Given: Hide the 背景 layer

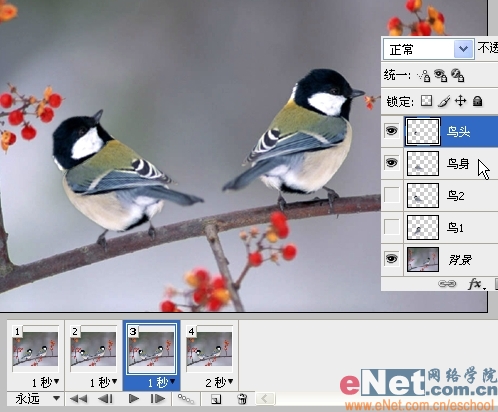Looking at the screenshot, I should pyautogui.click(x=392, y=259).
